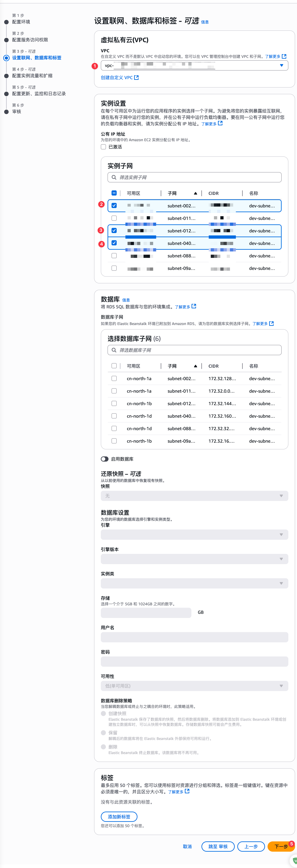This screenshot has height=868, width=297.
Task: Go to step 5 配置更新、监控和日志记录
Action: point(39,94)
